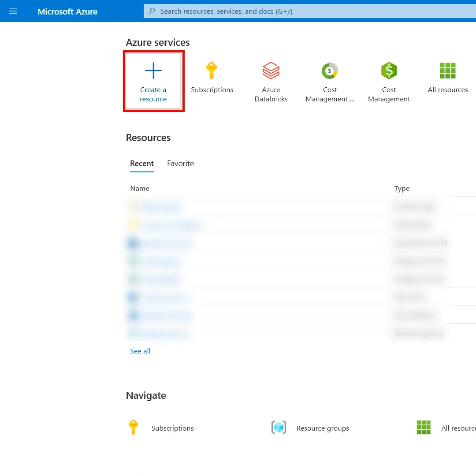Image resolution: width=476 pixels, height=476 pixels.
Task: Open the portal hamburger menu
Action: (13, 11)
